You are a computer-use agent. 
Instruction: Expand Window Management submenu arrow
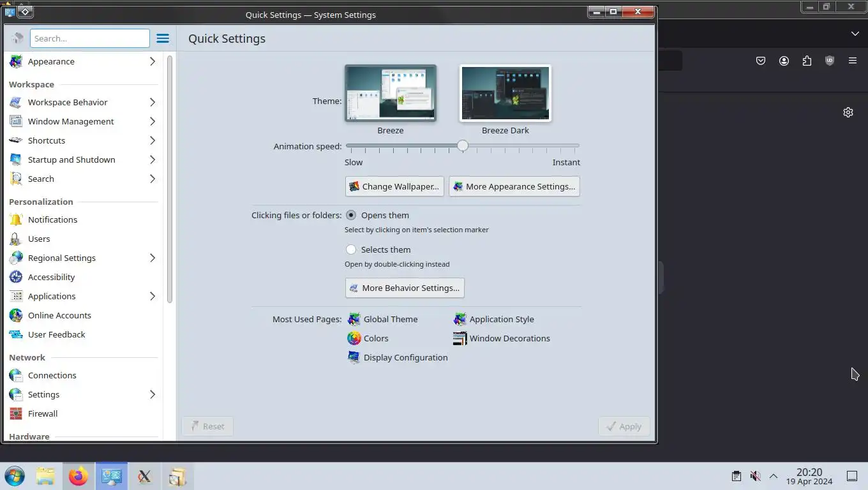click(153, 121)
